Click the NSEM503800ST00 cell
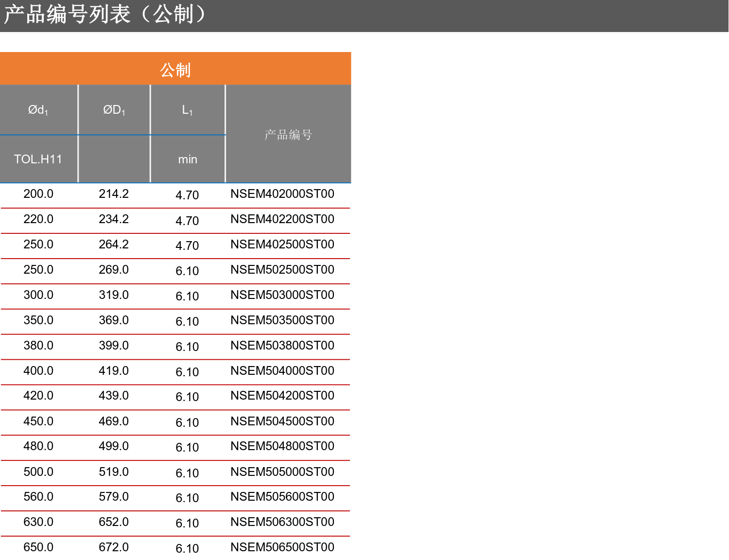729x560 pixels. point(282,346)
